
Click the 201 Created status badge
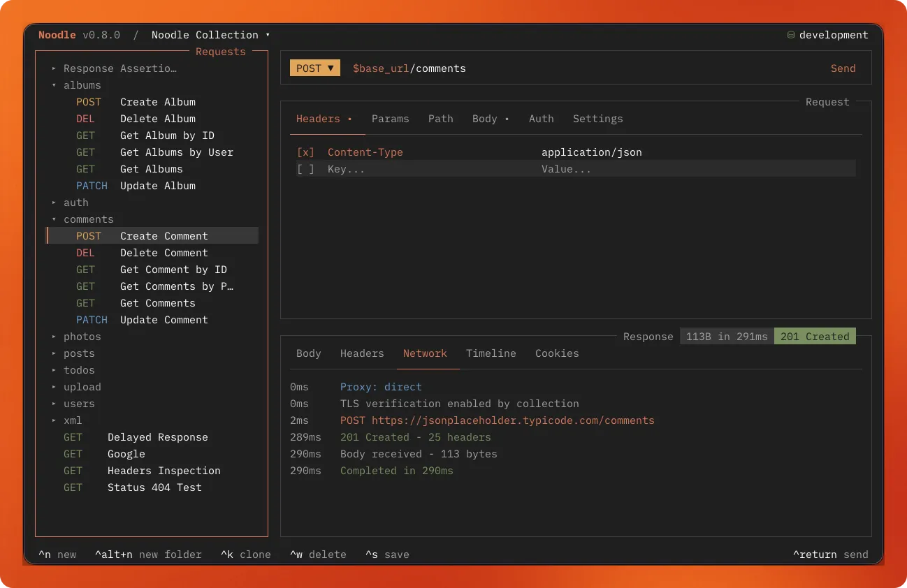tap(815, 337)
